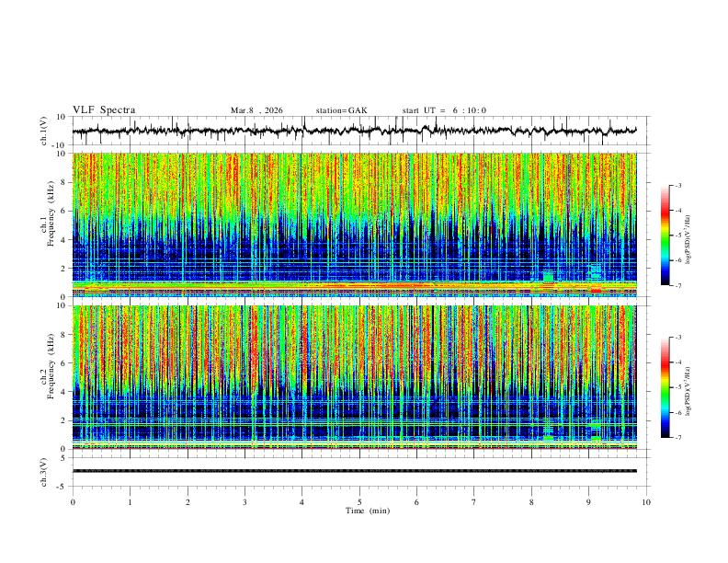
Task: Click inside the ch.1 spectrogram panel
Action: tap(354, 224)
